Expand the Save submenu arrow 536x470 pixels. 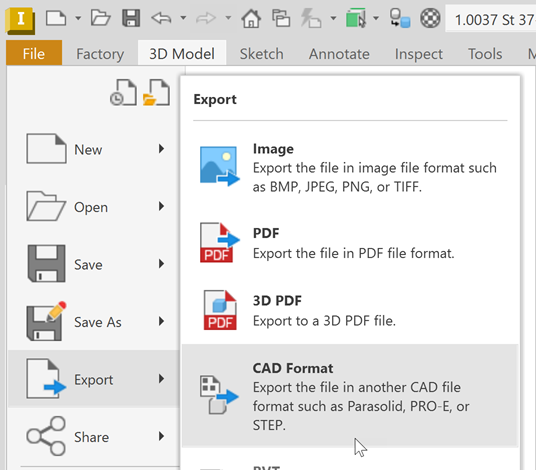click(x=161, y=264)
